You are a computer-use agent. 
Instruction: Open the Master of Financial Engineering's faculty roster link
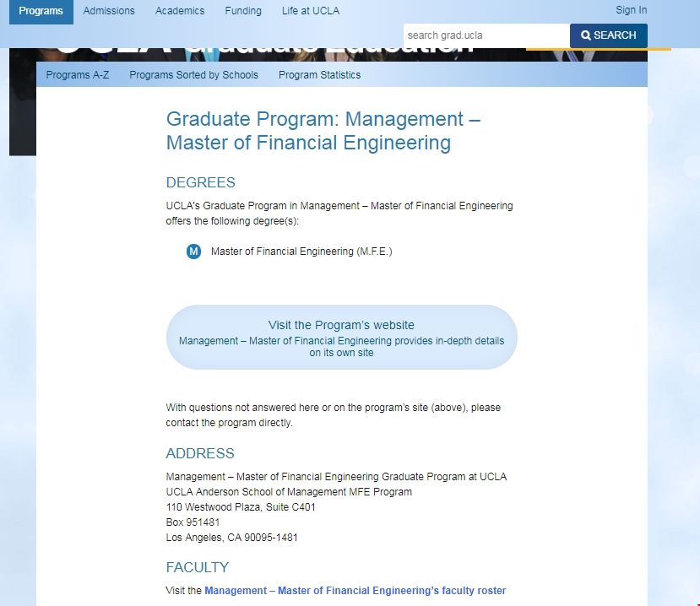pos(355,591)
